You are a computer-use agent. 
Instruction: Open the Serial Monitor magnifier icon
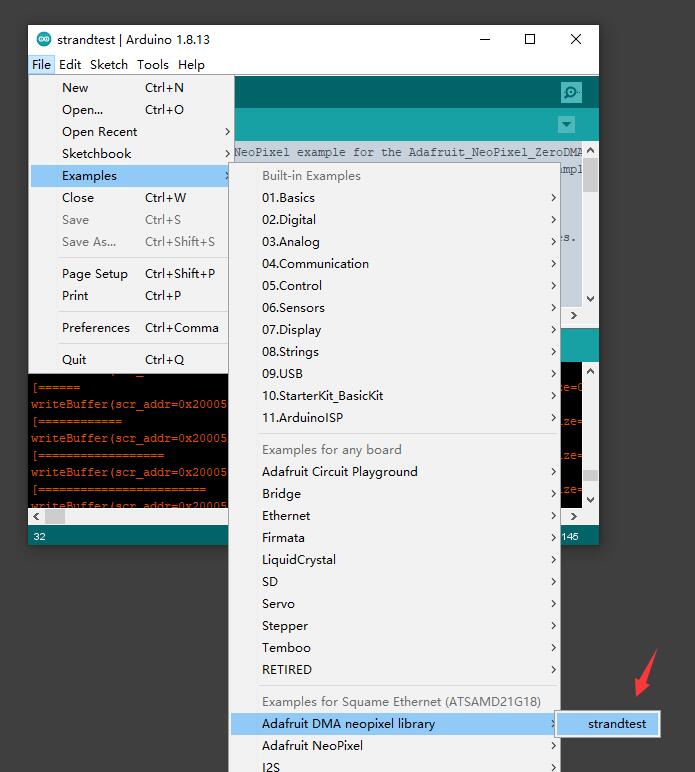point(571,93)
